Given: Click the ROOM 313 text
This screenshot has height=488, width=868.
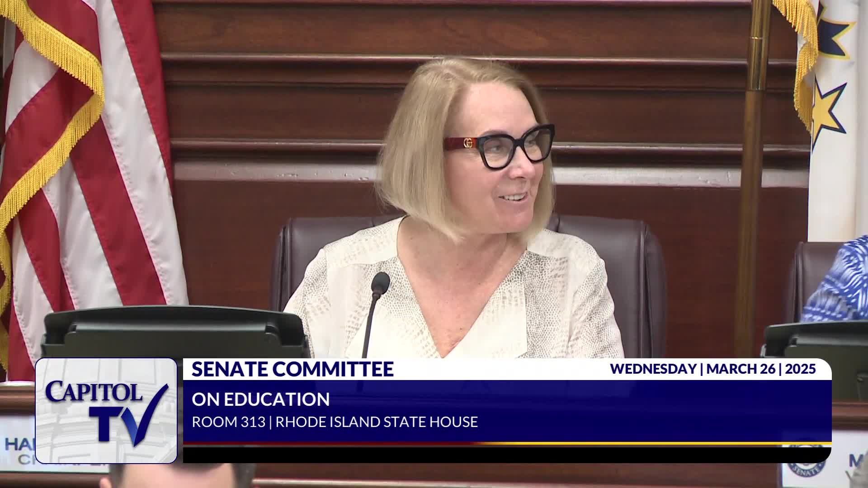Looking at the screenshot, I should click(x=228, y=422).
